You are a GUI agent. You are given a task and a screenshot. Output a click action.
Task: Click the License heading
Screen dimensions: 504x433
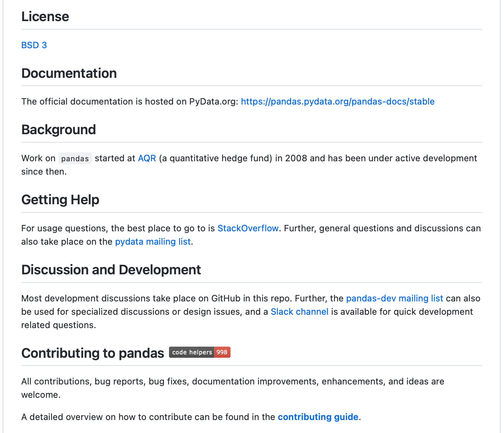(45, 17)
